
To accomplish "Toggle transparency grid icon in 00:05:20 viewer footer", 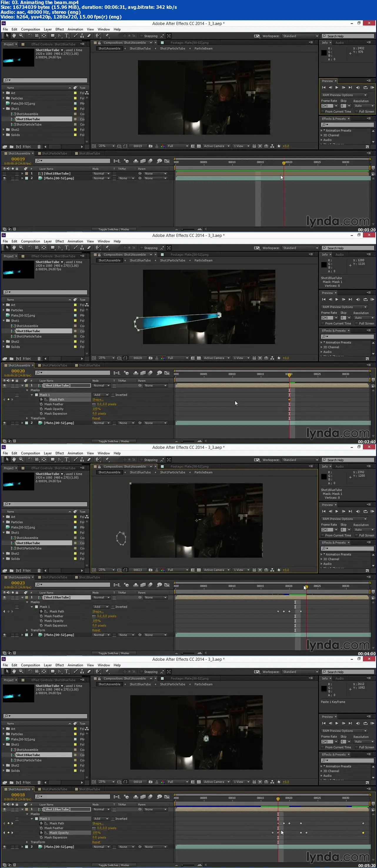I will tap(198, 782).
